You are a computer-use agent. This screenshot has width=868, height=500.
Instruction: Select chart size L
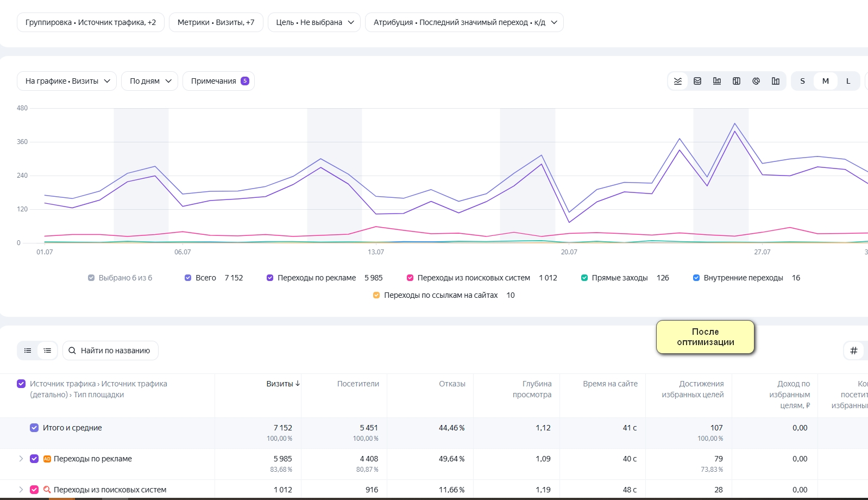coord(848,81)
